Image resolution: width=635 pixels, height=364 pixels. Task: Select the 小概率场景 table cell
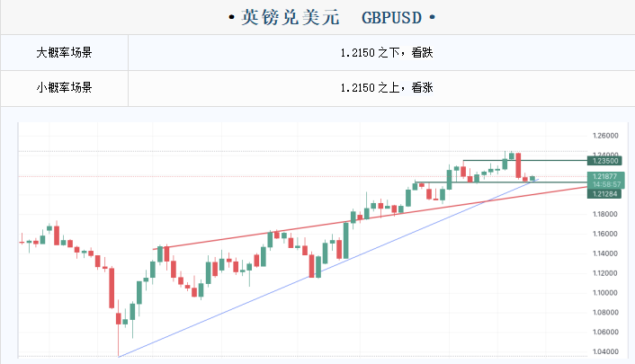click(65, 88)
